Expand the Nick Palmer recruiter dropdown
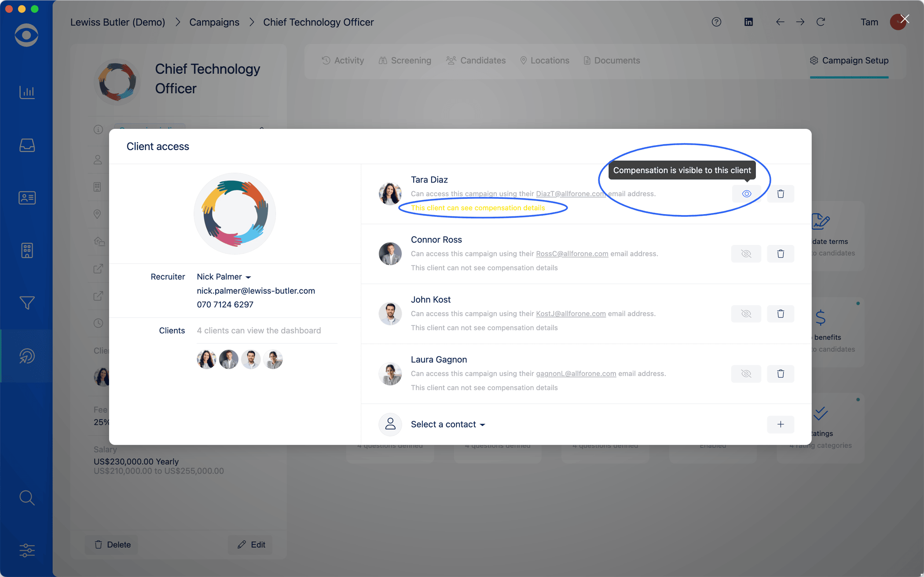Viewport: 924px width, 577px height. [224, 277]
